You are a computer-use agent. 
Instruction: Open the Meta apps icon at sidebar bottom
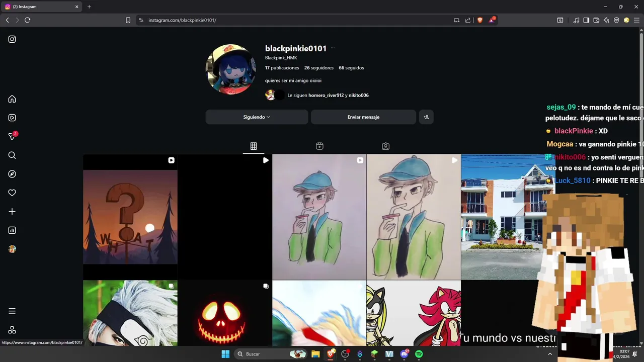coord(12,330)
